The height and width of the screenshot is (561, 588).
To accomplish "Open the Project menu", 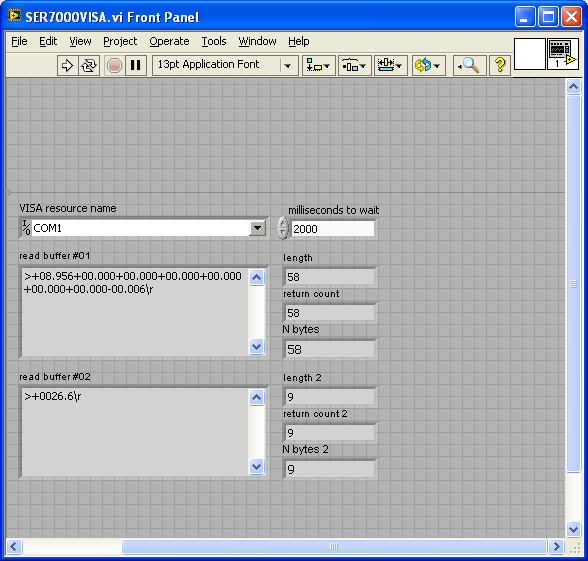I will coord(120,41).
